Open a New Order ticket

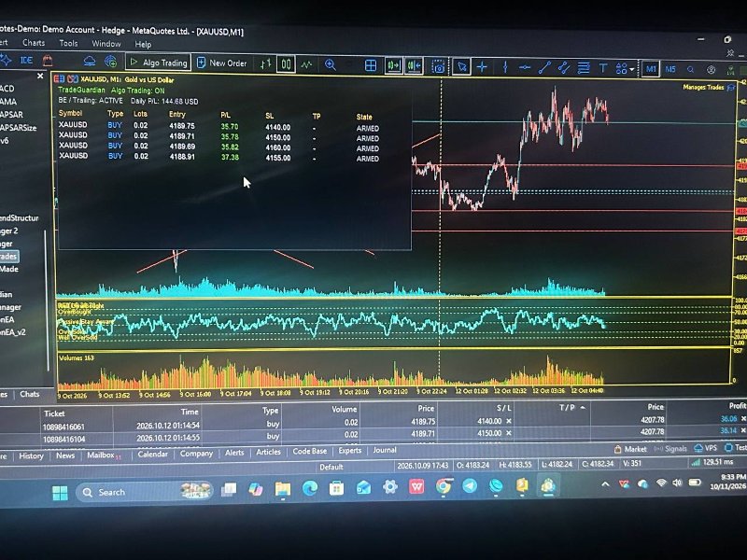pyautogui.click(x=222, y=63)
